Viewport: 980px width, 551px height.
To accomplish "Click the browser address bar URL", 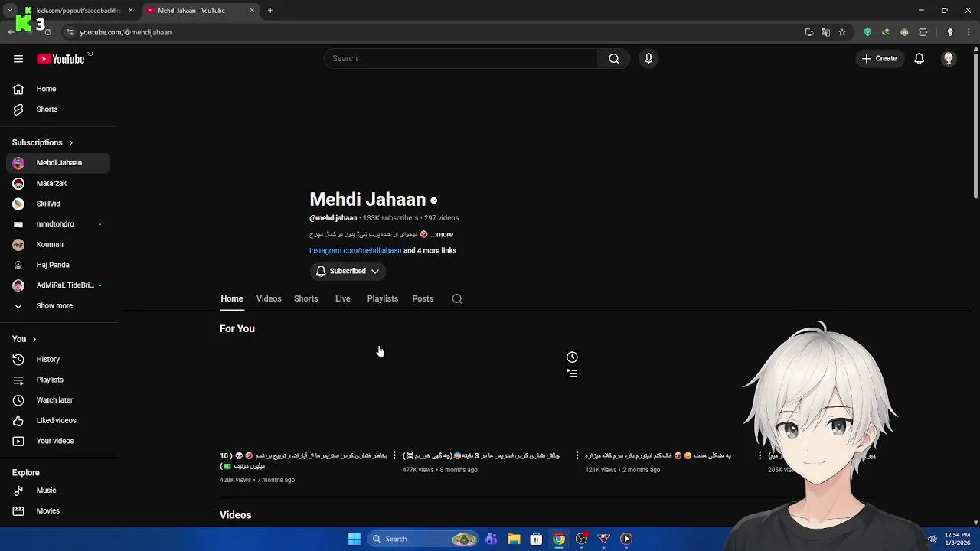I will [126, 32].
